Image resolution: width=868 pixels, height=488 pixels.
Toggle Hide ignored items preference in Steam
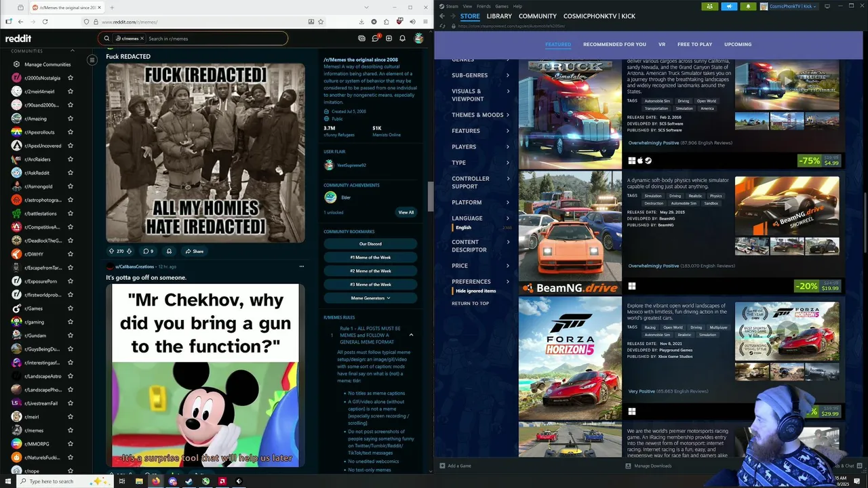pos(475,291)
